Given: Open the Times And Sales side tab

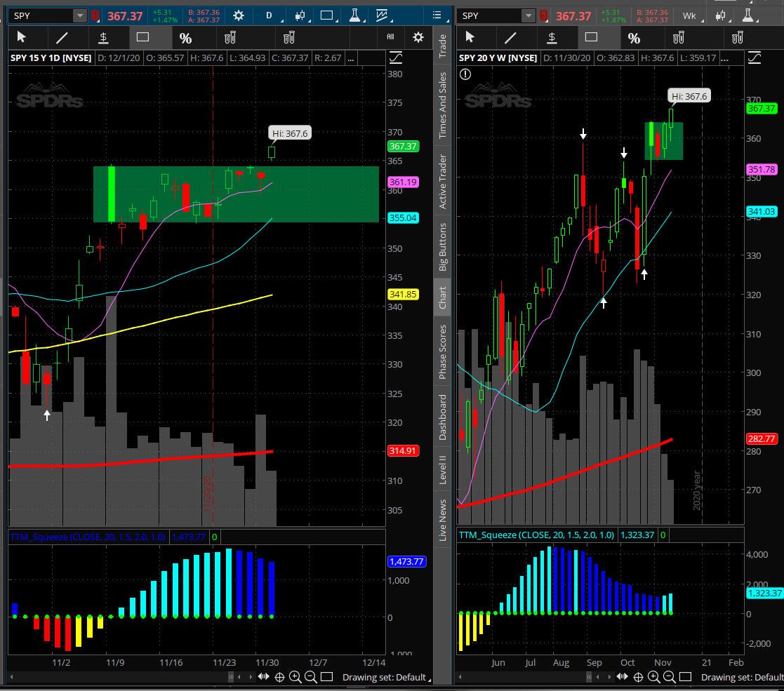Looking at the screenshot, I should (443, 106).
